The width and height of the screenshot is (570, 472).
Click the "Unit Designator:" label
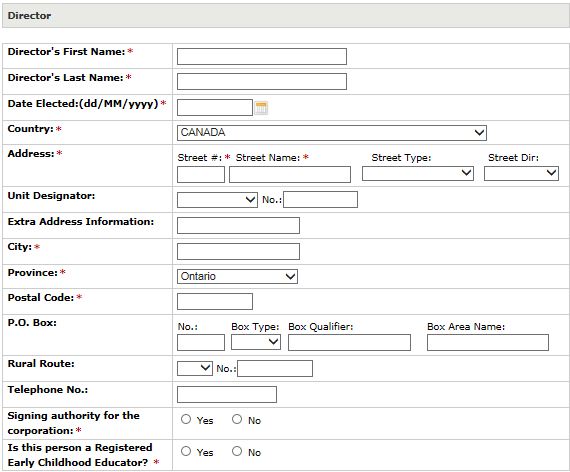point(51,196)
